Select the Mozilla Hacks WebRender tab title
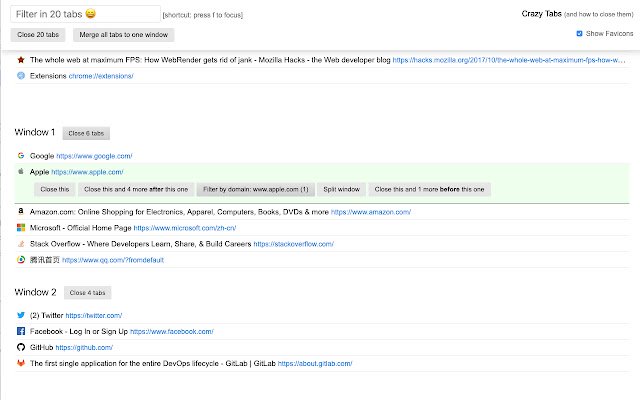This screenshot has height=400, width=640. click(x=210, y=60)
